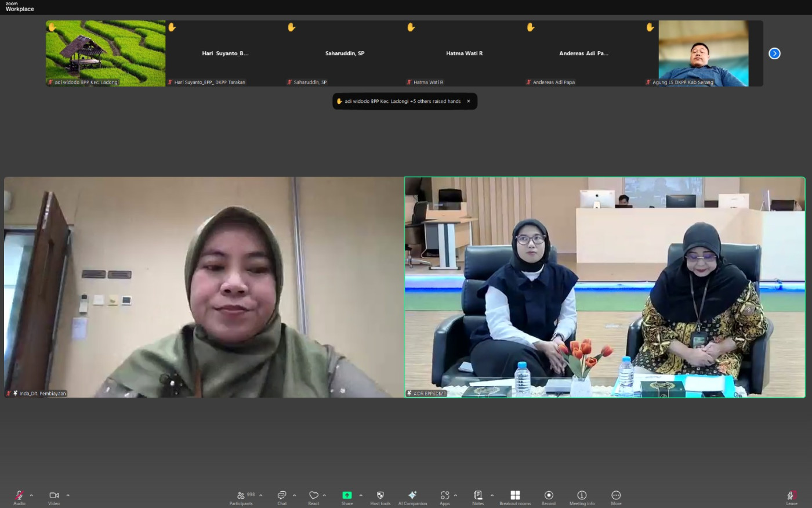Viewport: 812px width, 508px height.
Task: Show next participants with right arrow
Action: pyautogui.click(x=774, y=53)
